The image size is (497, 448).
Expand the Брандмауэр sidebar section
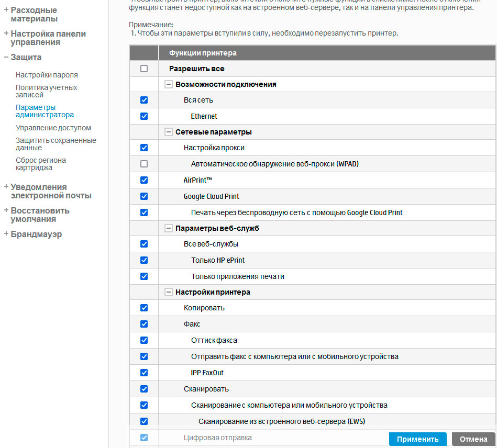[x=6, y=234]
